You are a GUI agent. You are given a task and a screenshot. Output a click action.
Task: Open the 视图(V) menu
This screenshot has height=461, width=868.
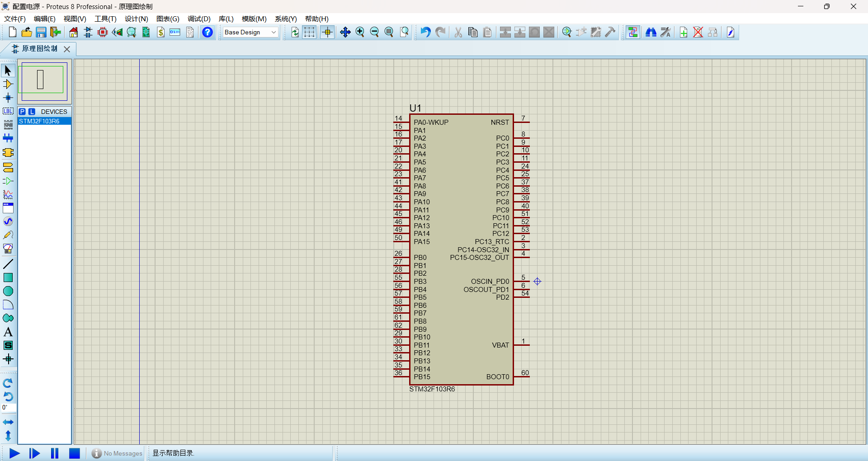click(x=75, y=19)
